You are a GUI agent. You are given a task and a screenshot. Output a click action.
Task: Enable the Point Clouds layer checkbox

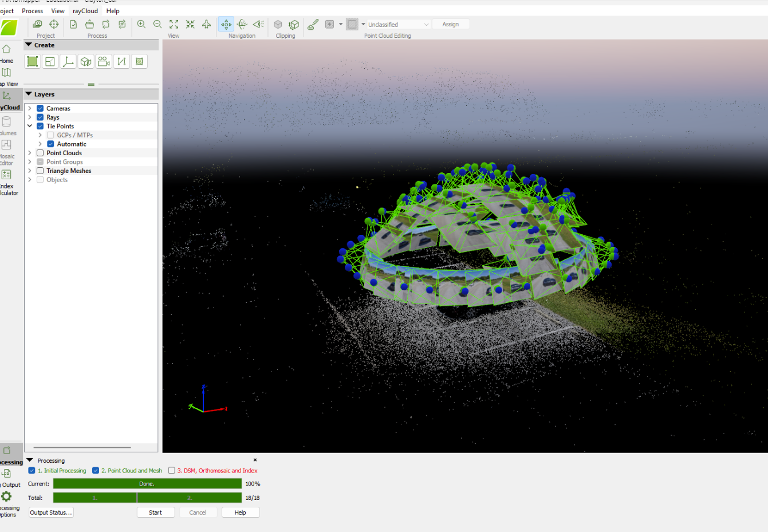coord(40,153)
